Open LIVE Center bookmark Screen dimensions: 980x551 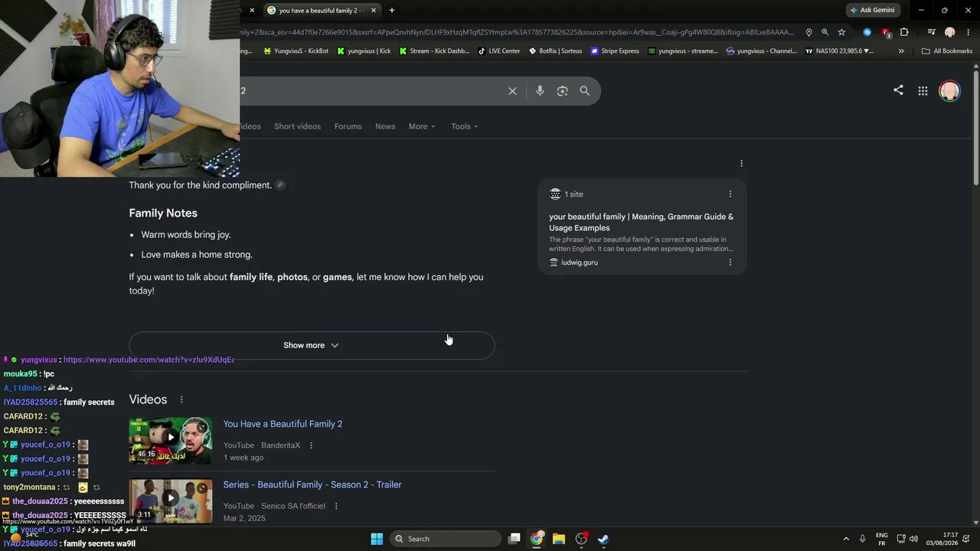click(498, 51)
